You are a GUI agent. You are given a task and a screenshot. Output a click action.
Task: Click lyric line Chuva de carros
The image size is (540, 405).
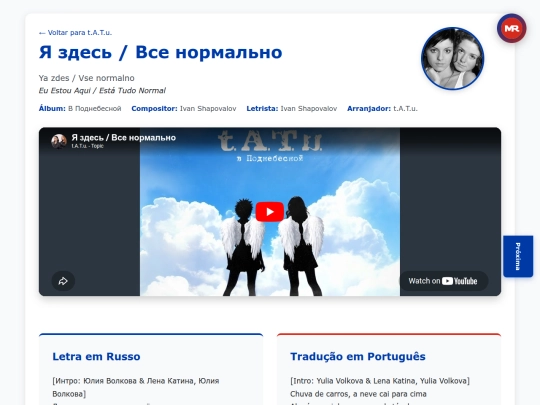[x=358, y=394]
